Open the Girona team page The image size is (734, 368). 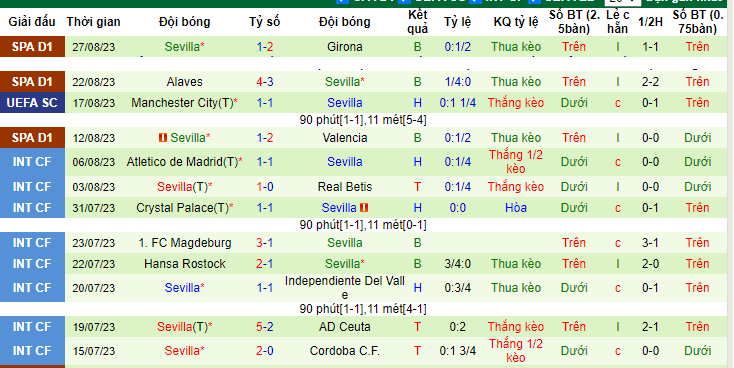pyautogui.click(x=345, y=47)
